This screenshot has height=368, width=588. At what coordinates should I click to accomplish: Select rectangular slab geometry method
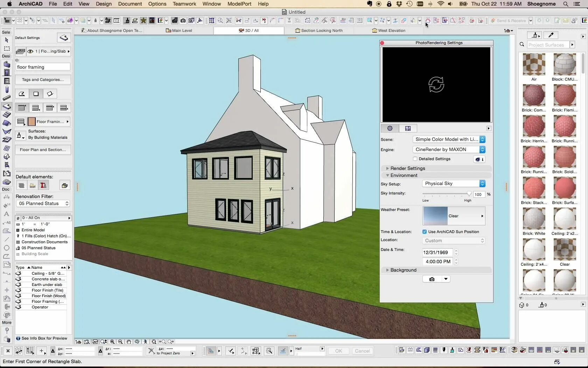tap(36, 94)
